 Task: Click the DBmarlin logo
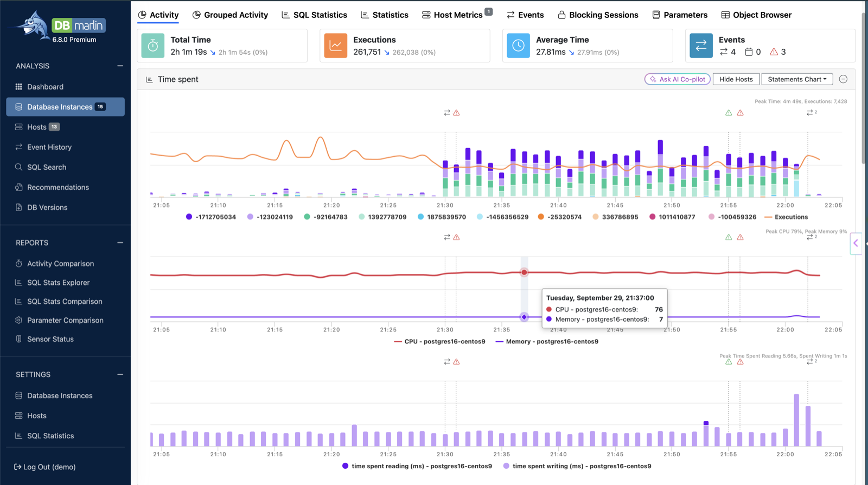(x=61, y=25)
